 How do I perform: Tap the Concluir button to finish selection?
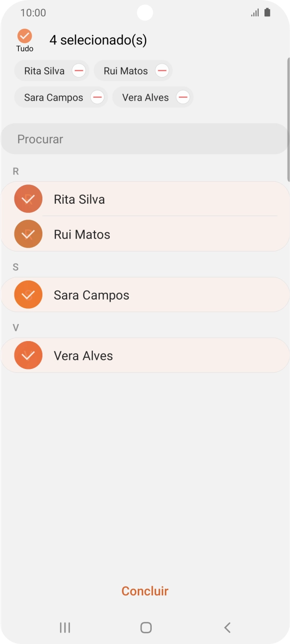pyautogui.click(x=145, y=591)
